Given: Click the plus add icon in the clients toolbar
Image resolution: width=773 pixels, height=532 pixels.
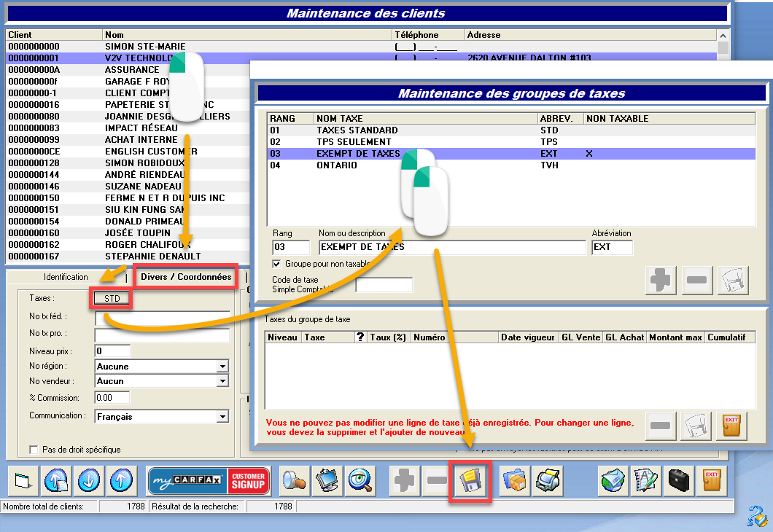Looking at the screenshot, I should (x=404, y=480).
